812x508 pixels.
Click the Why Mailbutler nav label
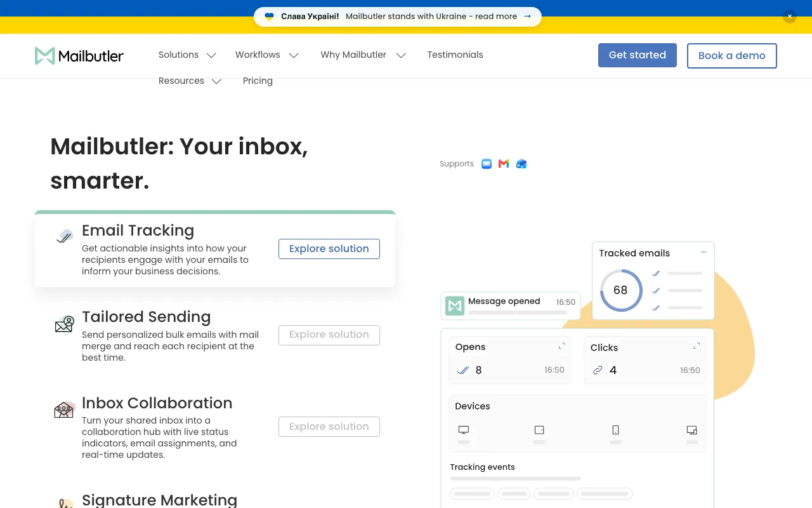click(353, 55)
